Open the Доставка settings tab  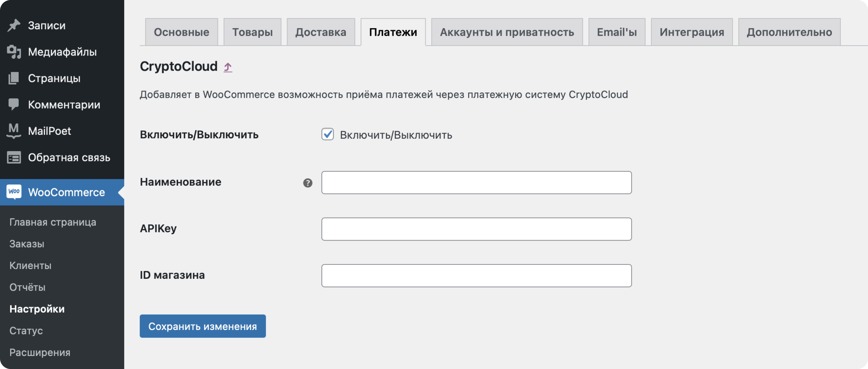coord(320,32)
